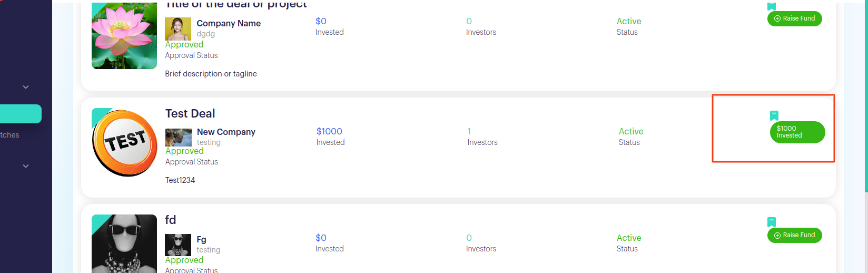Click the orange TEST logo image
Screen dimensions: 868x273
click(125, 142)
